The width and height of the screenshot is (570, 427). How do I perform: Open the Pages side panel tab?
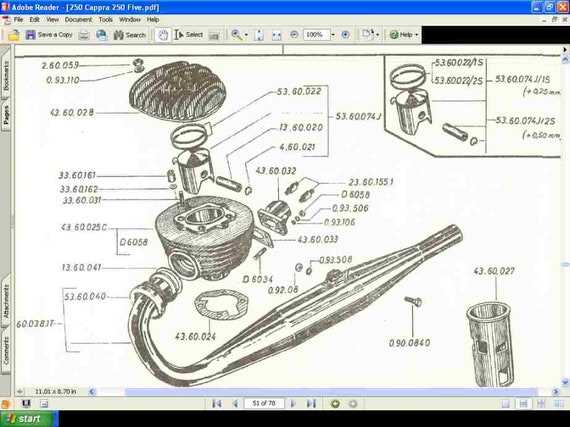pyautogui.click(x=6, y=116)
